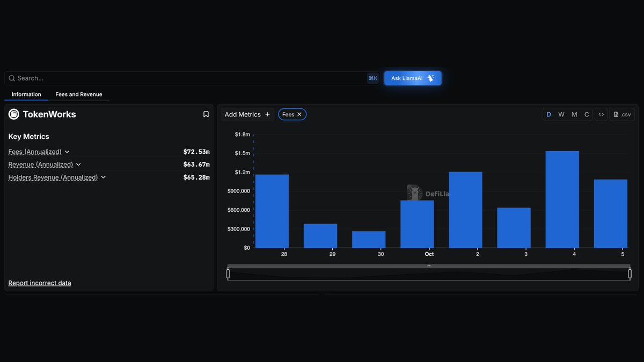644x362 pixels.
Task: Click the $65.28m holders revenue value
Action: pyautogui.click(x=196, y=178)
